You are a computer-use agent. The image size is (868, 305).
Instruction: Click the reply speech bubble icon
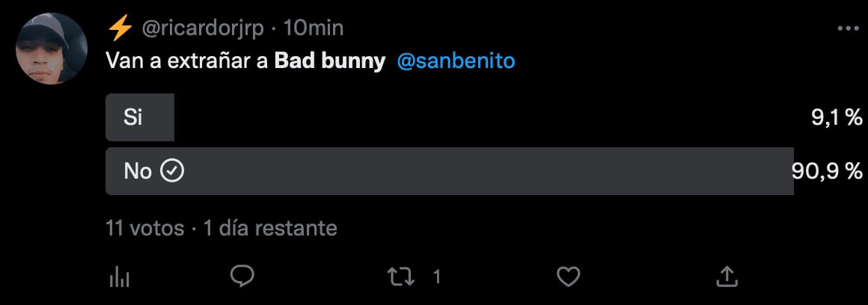coord(242,277)
